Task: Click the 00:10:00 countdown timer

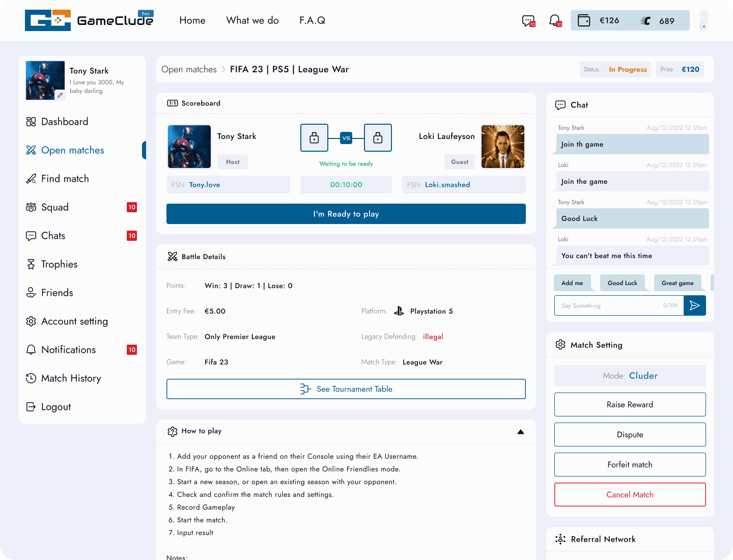Action: pyautogui.click(x=346, y=185)
